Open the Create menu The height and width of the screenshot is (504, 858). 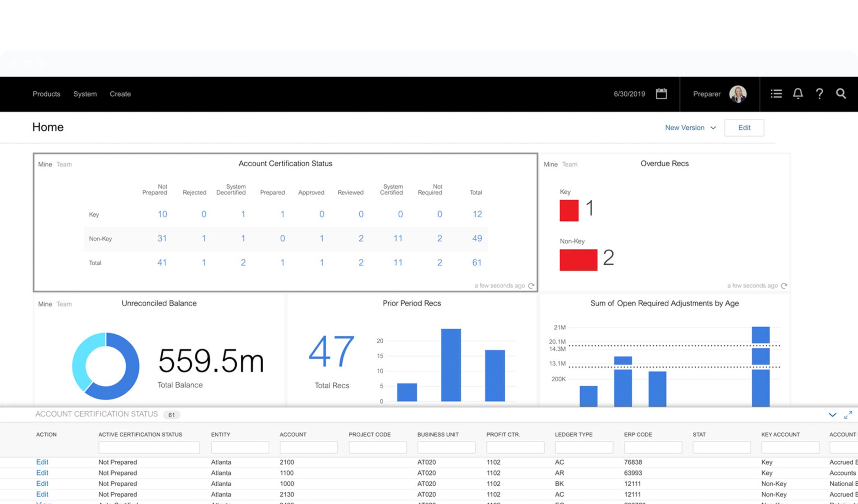120,94
